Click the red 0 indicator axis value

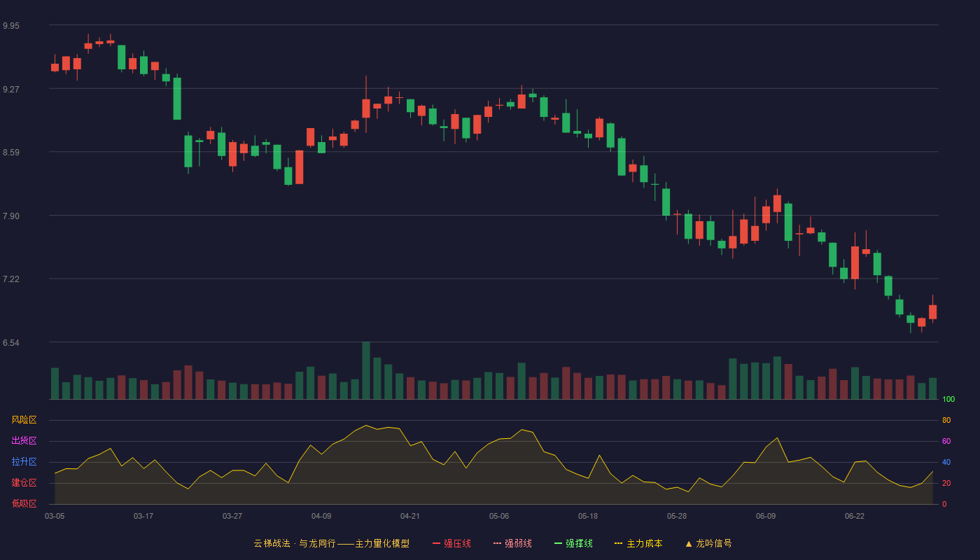944,504
